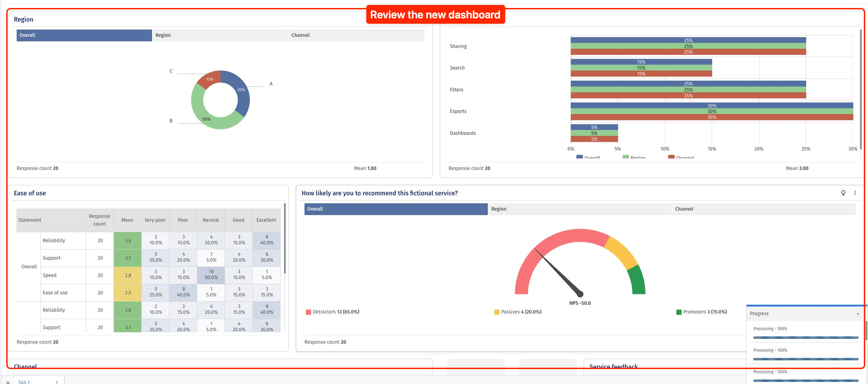868x384 pixels.
Task: Click the Response count column header
Action: coord(100,220)
